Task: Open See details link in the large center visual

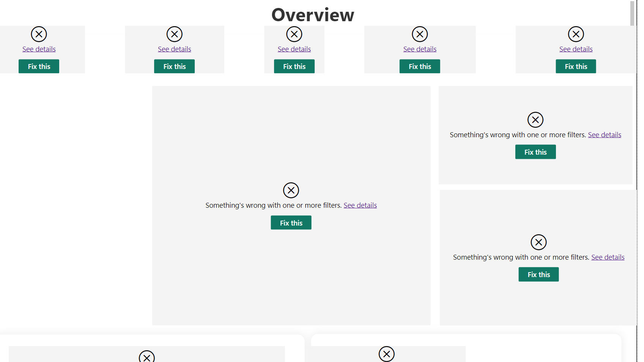Action: click(x=360, y=205)
